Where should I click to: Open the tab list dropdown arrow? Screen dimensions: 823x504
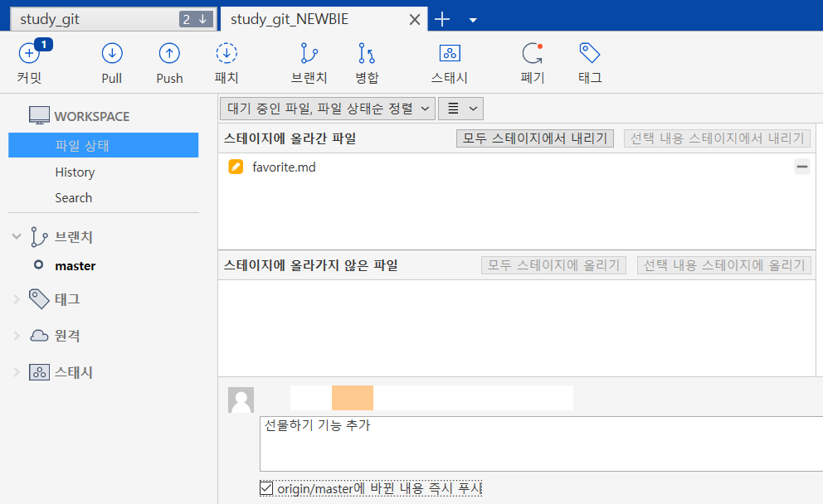(473, 20)
